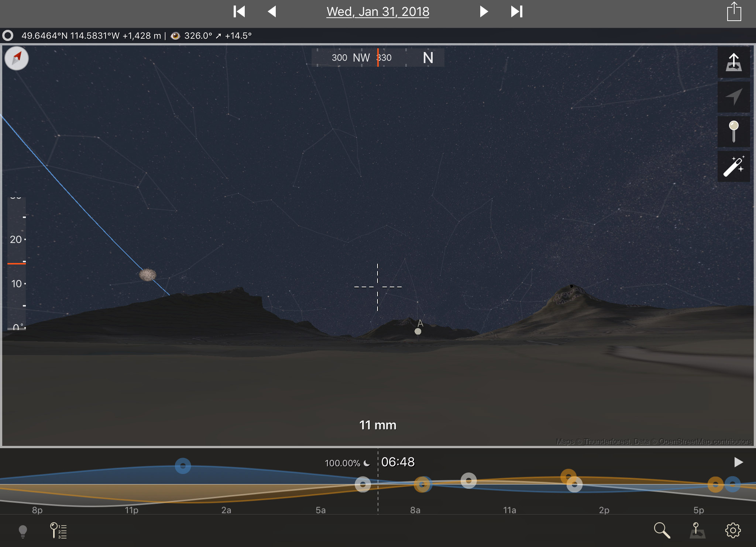Click the map pin layers icon

[697, 530]
